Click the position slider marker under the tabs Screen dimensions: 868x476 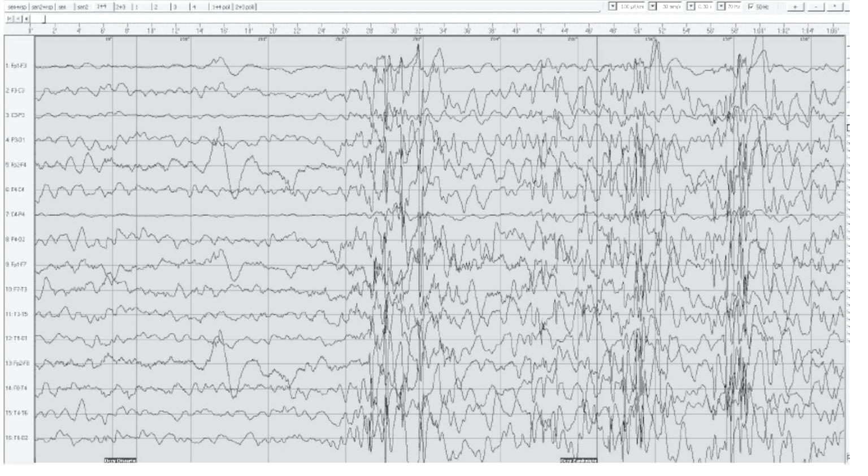tap(45, 19)
